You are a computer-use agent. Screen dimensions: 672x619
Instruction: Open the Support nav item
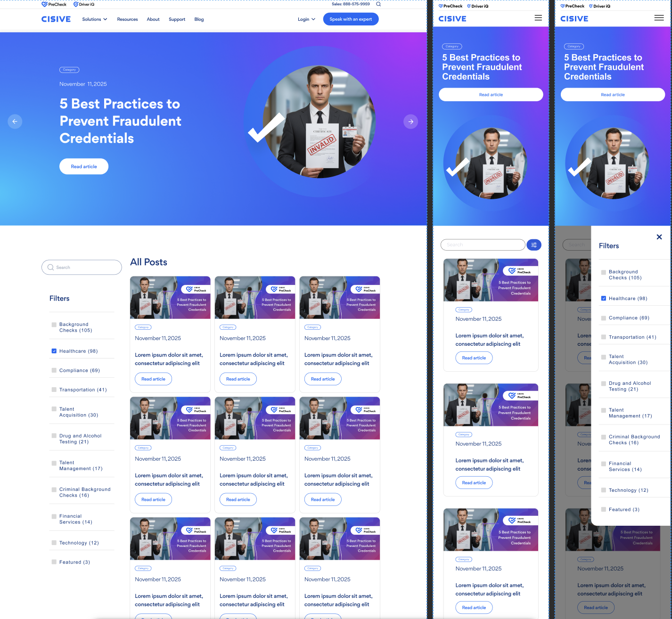[x=177, y=19]
